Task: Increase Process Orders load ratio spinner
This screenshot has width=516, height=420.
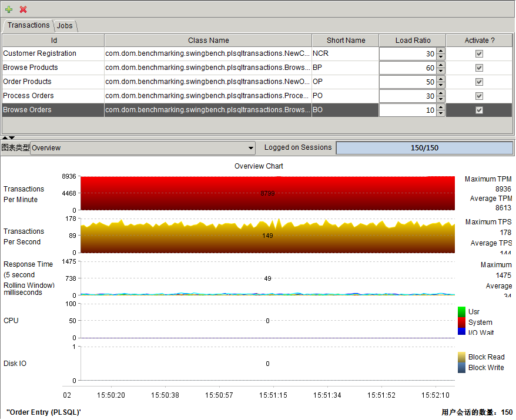Action: click(x=441, y=93)
